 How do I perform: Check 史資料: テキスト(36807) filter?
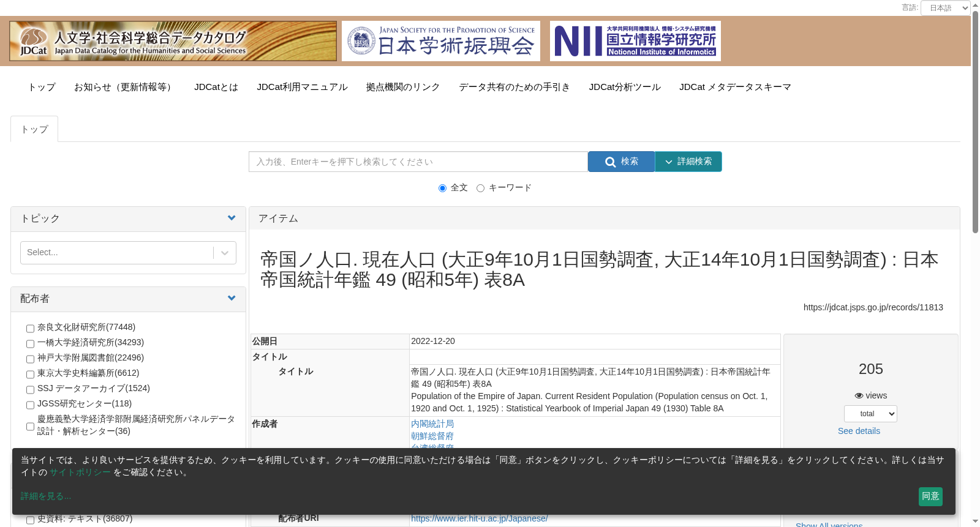tap(30, 520)
